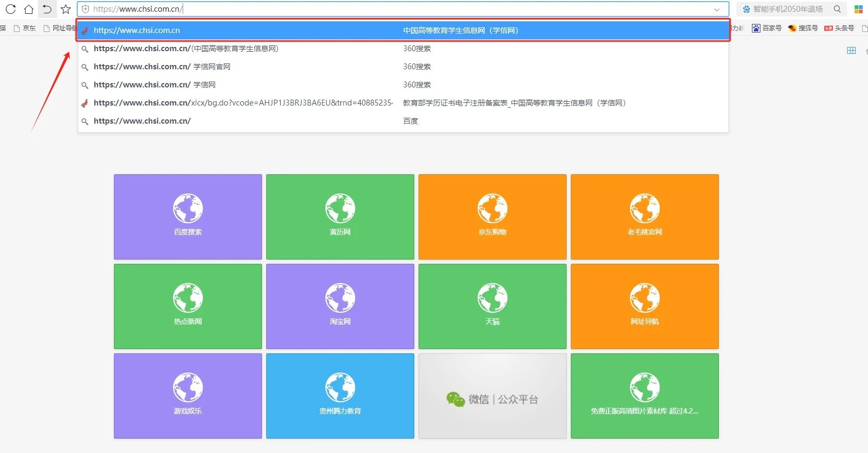Click search icon beside the 学信网官网 suggestion
This screenshot has width=868, height=453.
[x=84, y=67]
